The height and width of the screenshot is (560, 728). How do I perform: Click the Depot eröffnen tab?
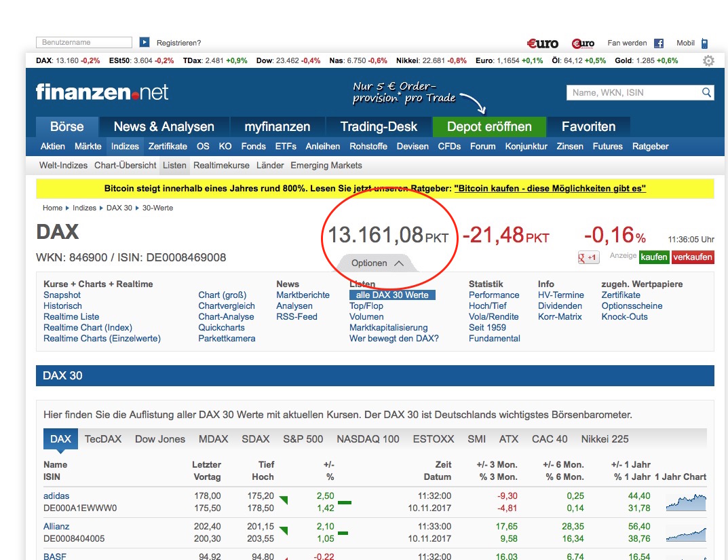coord(489,126)
